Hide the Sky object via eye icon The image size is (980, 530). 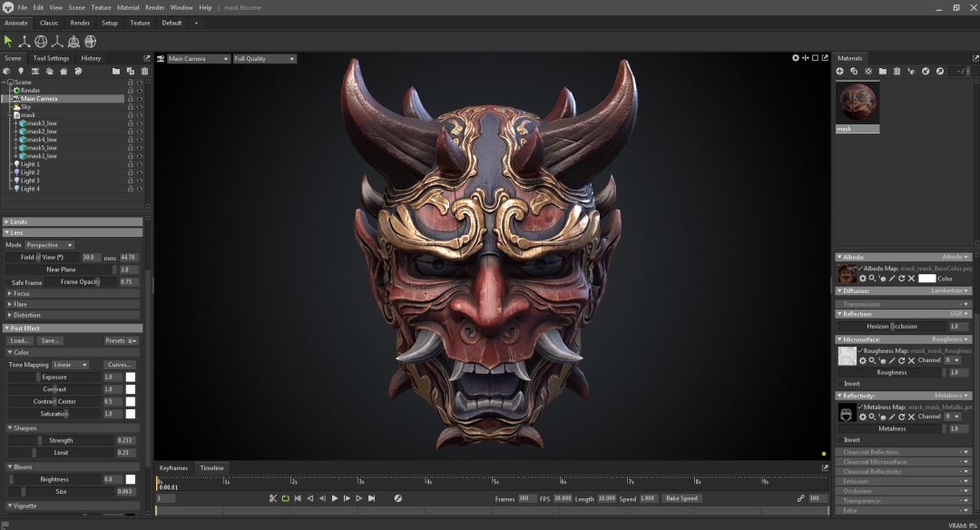point(140,107)
